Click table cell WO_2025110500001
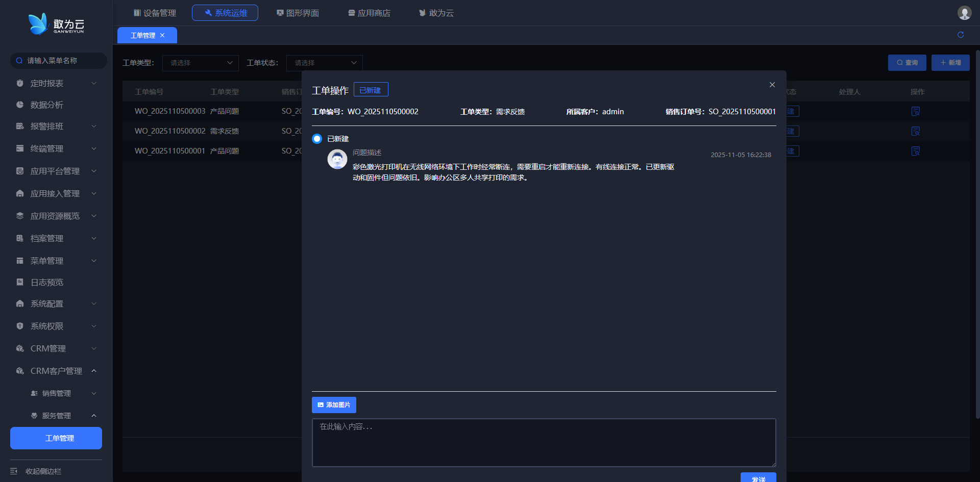The width and height of the screenshot is (980, 482). (170, 151)
